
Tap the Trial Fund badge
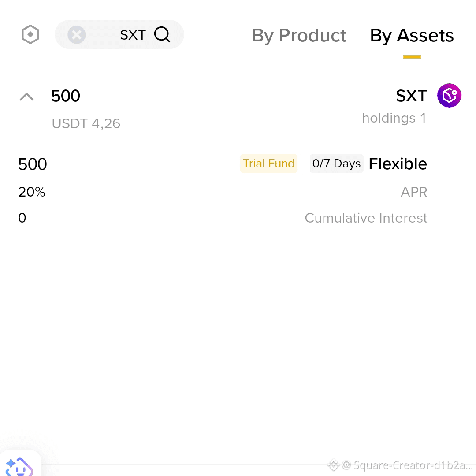(269, 164)
